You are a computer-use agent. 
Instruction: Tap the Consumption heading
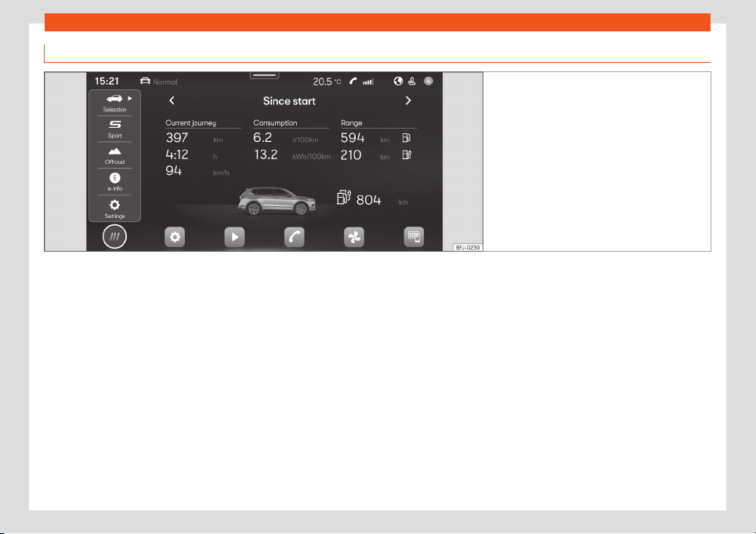point(275,122)
